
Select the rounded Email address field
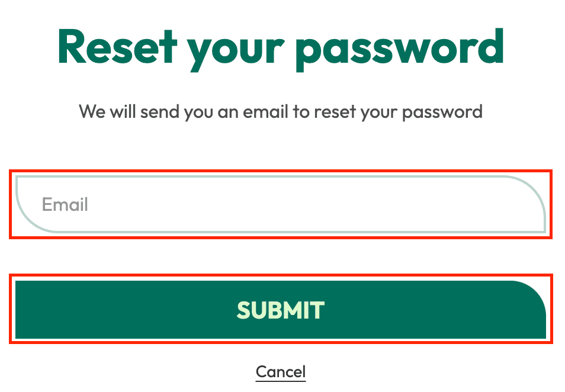tap(281, 204)
